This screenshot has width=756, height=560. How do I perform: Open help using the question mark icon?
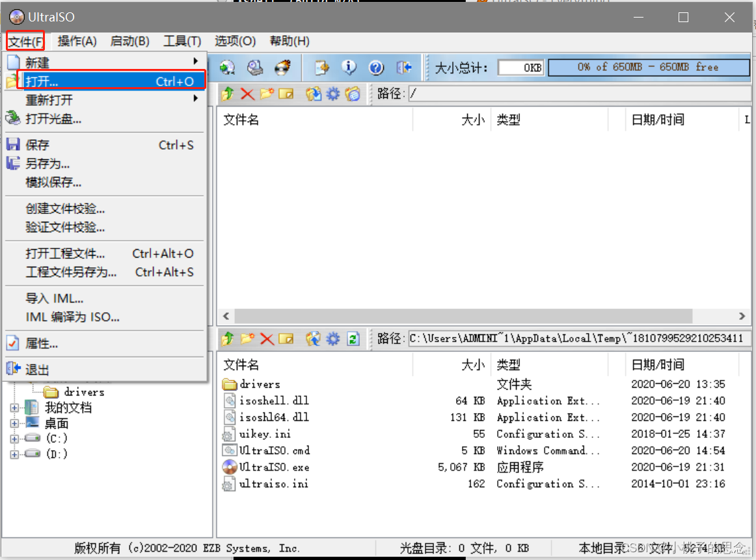376,68
